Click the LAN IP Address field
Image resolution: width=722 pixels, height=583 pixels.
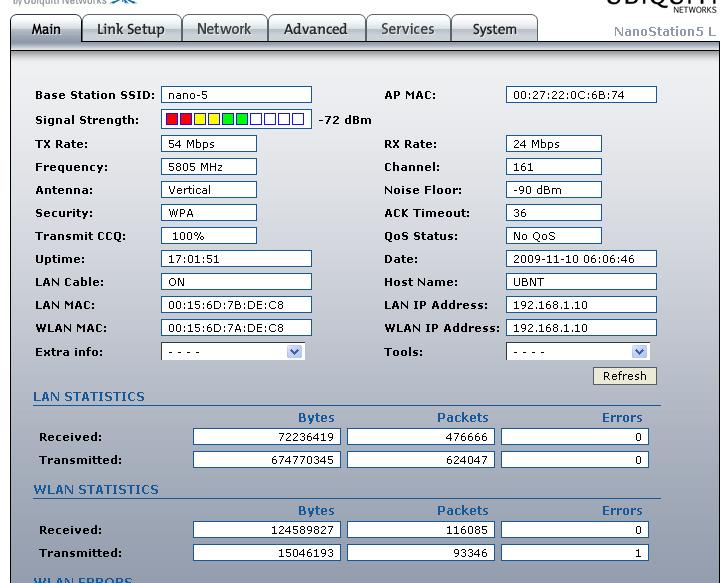pos(580,305)
